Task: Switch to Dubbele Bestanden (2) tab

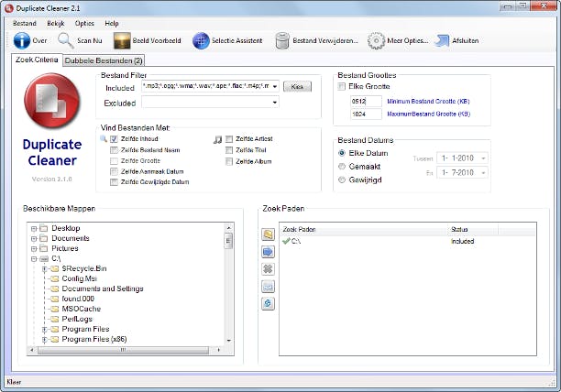Action: click(104, 60)
